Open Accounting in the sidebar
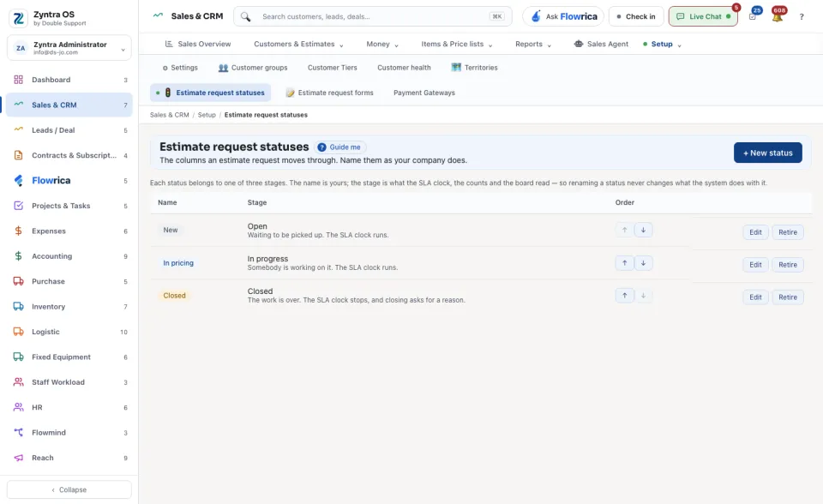Viewport: 823px width, 504px height. tap(69, 256)
